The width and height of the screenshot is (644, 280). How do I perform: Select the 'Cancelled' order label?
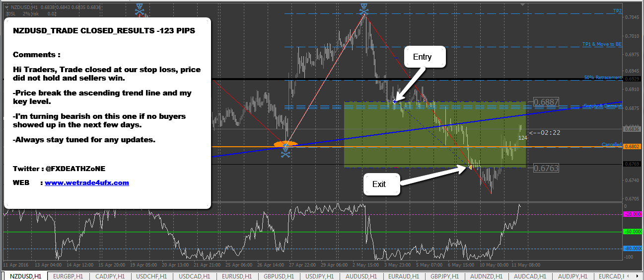[612, 145]
